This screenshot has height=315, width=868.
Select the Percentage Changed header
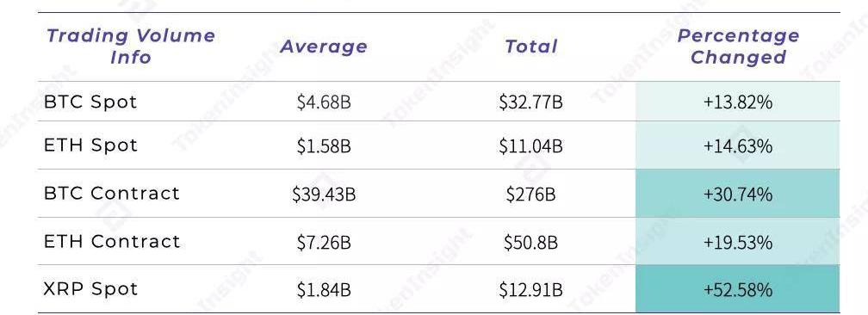pyautogui.click(x=738, y=46)
